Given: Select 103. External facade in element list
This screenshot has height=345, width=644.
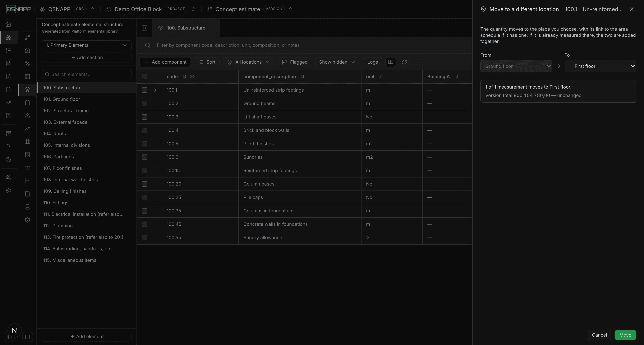Looking at the screenshot, I should click(x=86, y=122).
